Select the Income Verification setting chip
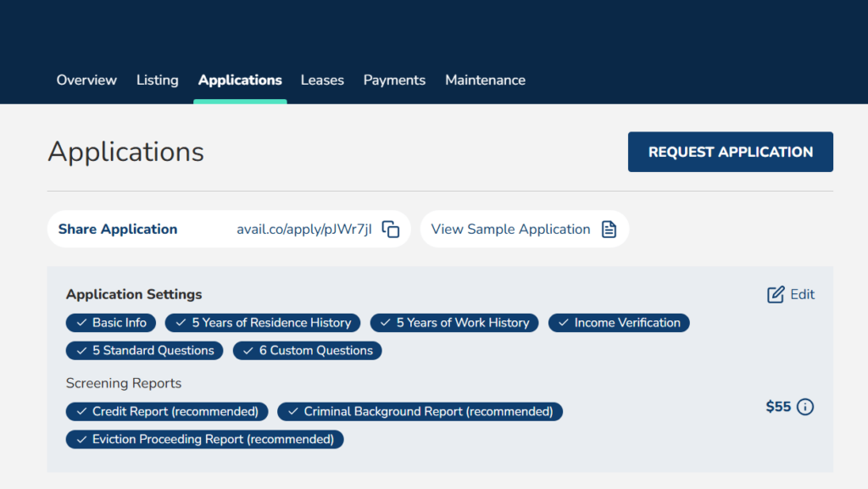Viewport: 868px width, 489px height. point(619,322)
